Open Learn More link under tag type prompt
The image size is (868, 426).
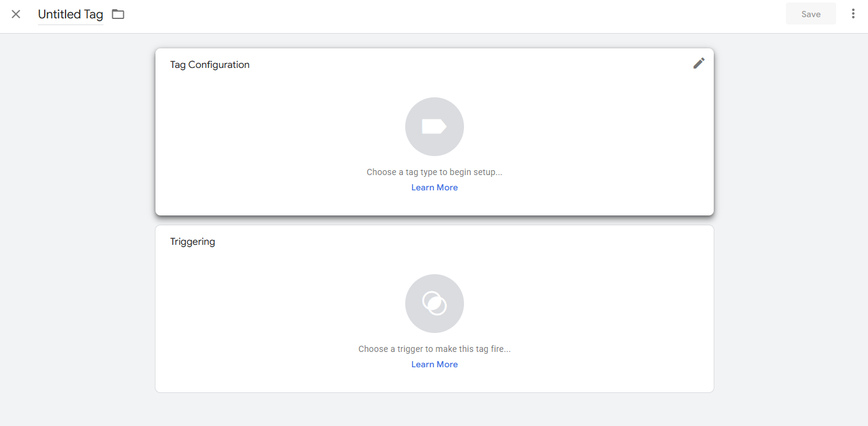435,188
